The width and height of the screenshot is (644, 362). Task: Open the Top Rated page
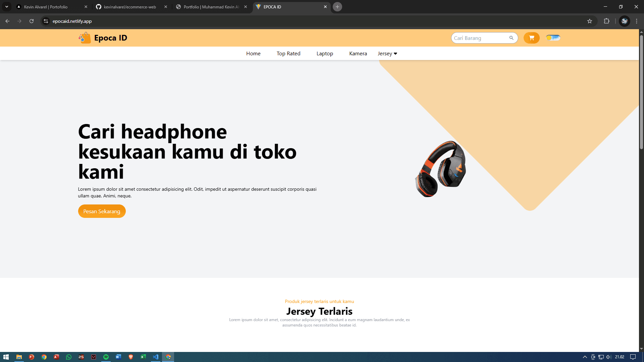(x=288, y=53)
